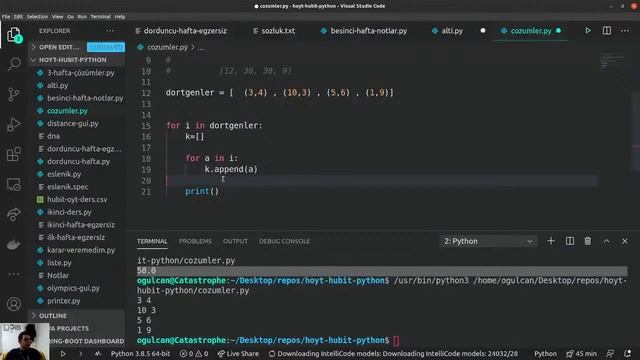This screenshot has width=640, height=360.
Task: Open notifications bell in status bar
Action: tap(628, 353)
